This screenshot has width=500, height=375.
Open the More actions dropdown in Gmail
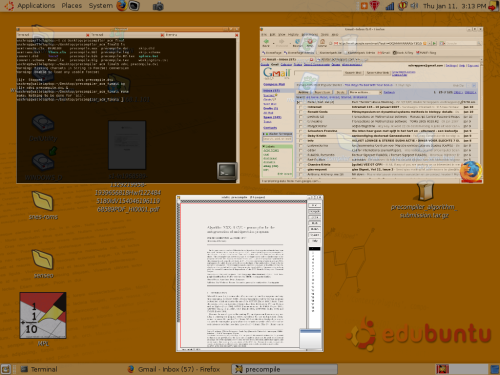click(x=365, y=92)
